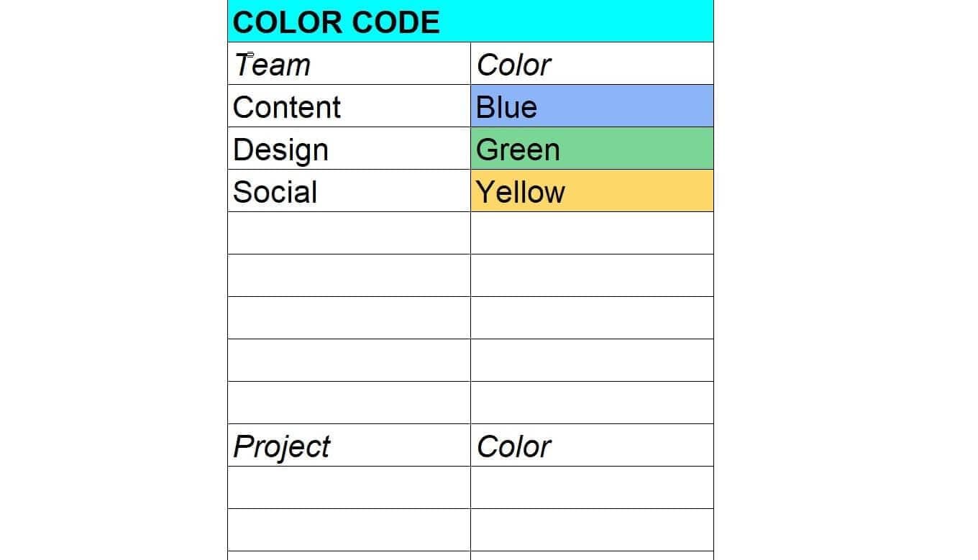The image size is (978, 560).
Task: Click the empty cell directly below Social
Action: click(x=349, y=234)
